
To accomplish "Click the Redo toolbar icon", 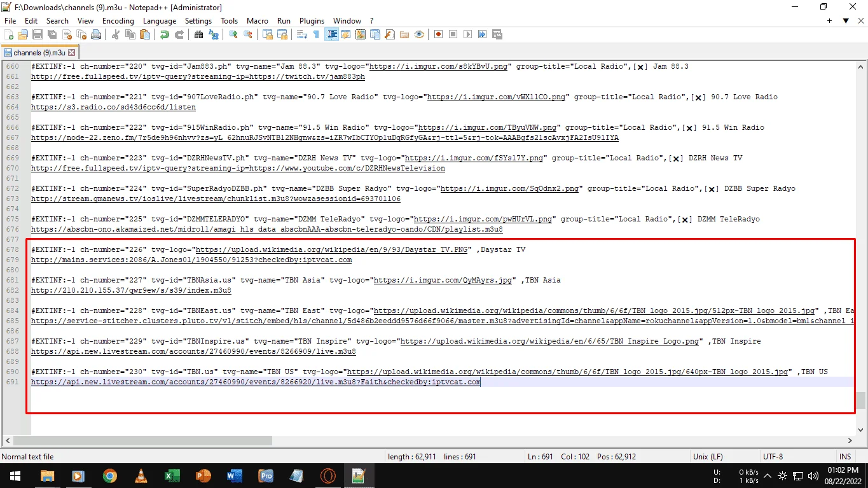I will (179, 34).
